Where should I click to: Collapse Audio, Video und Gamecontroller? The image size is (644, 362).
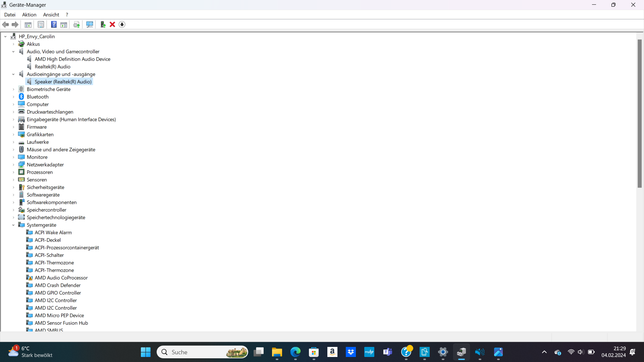pos(13,51)
